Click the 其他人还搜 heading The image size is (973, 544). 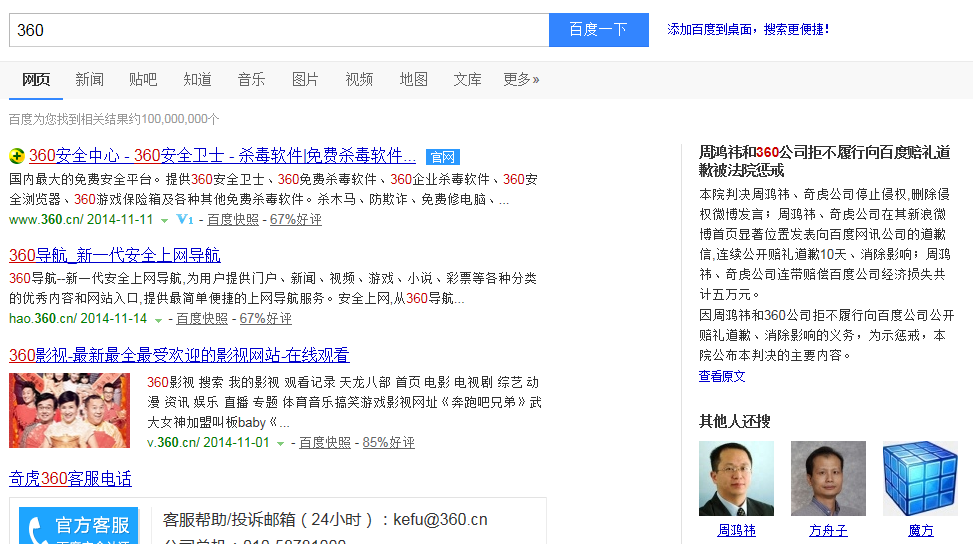(x=735, y=422)
